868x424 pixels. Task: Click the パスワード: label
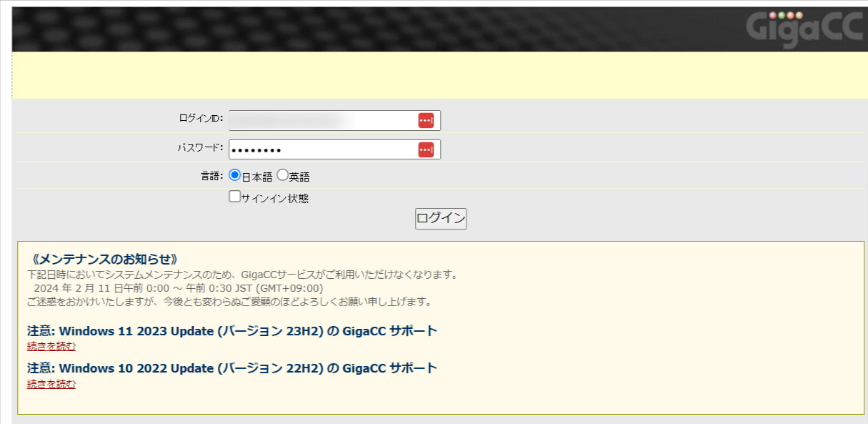tap(201, 147)
